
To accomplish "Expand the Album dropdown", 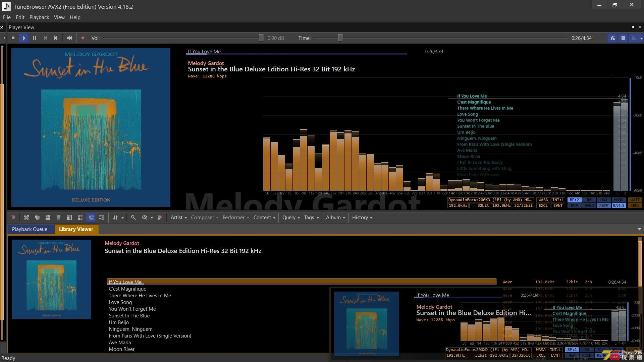I will pyautogui.click(x=335, y=218).
